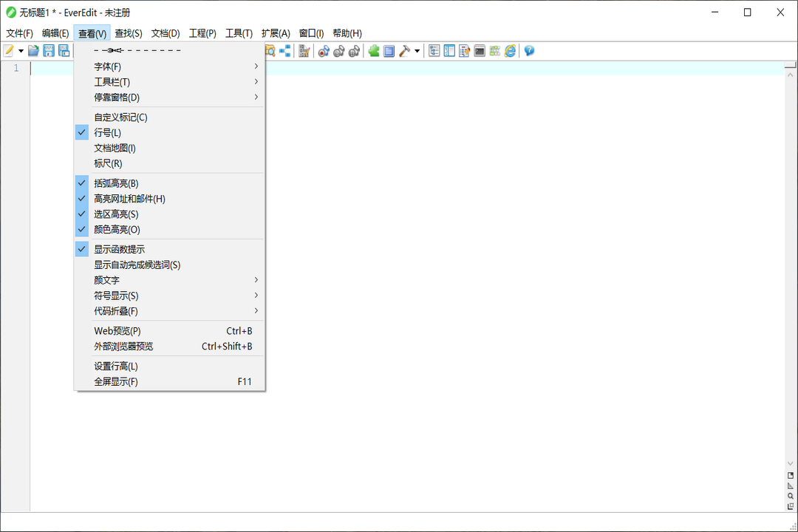Click the vertical scrollbar down arrow
This screenshot has height=532, width=798.
pyautogui.click(x=791, y=464)
